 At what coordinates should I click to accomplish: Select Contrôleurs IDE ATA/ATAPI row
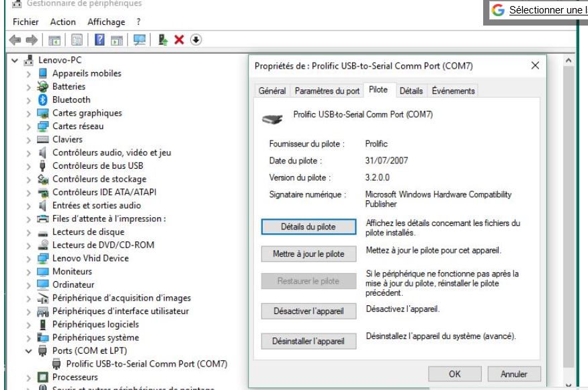click(104, 192)
